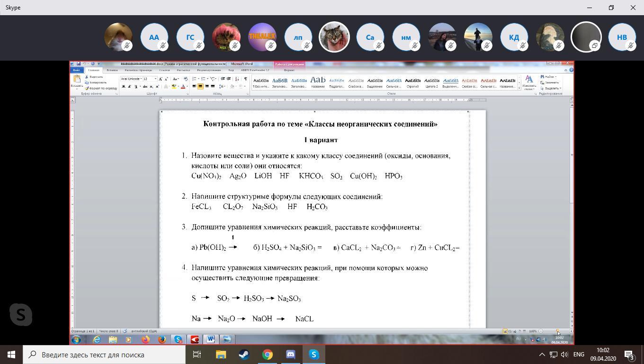Click the multilevel list icon

(x=212, y=79)
